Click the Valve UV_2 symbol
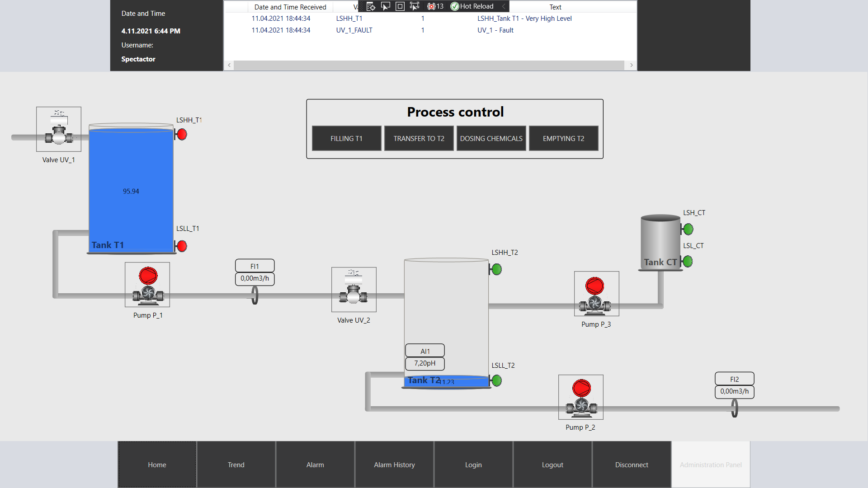 click(354, 290)
